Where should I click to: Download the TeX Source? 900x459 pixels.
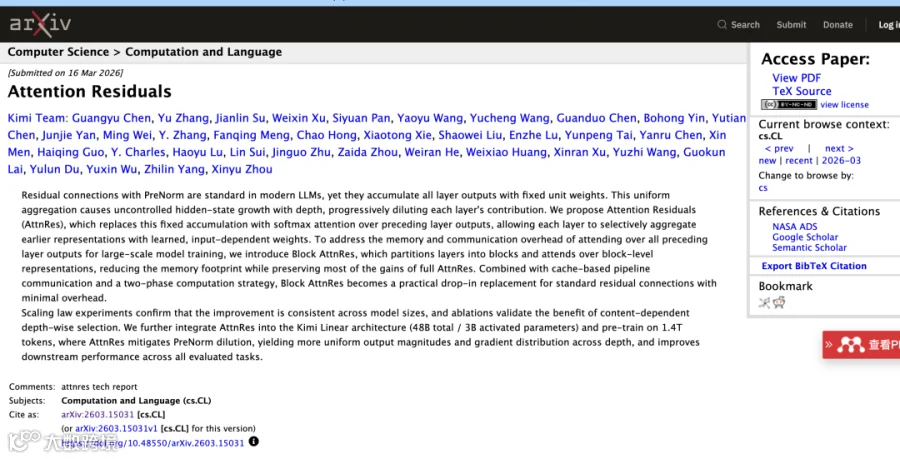(x=801, y=91)
